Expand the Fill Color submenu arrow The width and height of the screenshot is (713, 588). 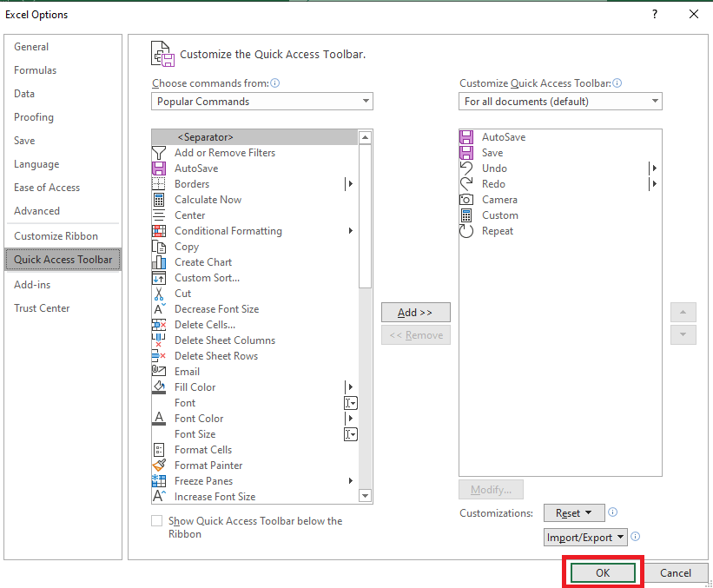349,387
